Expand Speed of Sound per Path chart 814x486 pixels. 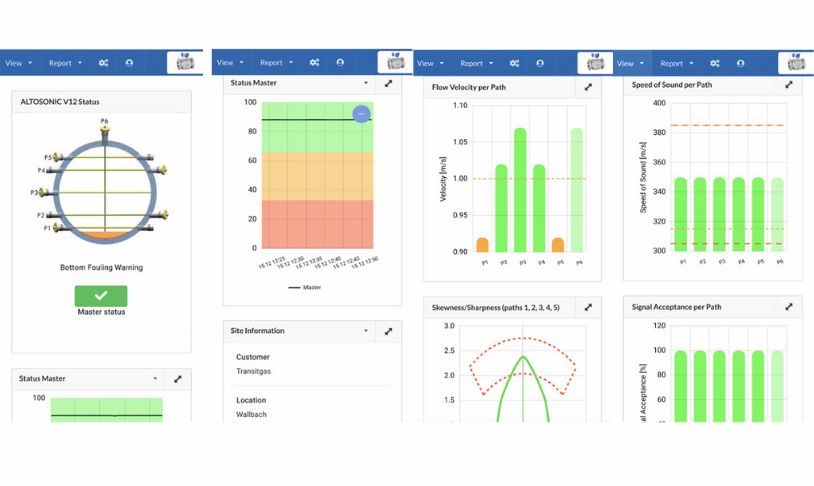pyautogui.click(x=789, y=85)
